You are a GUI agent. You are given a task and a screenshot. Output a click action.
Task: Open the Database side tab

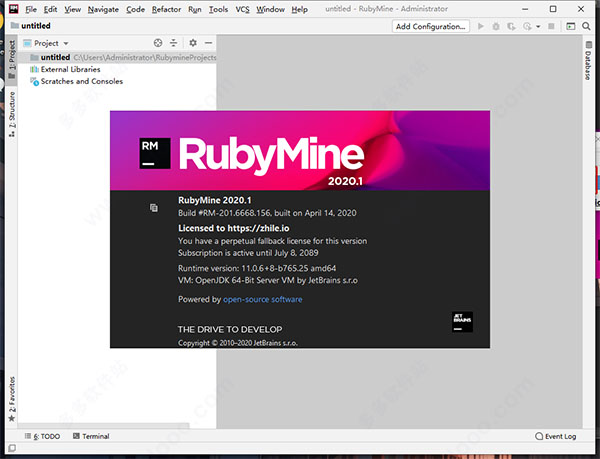tap(588, 60)
